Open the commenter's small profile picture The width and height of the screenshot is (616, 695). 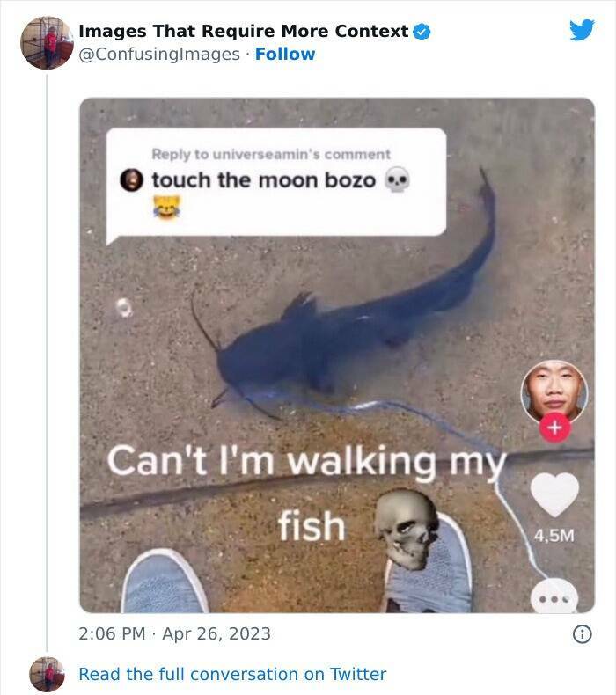coord(132,180)
